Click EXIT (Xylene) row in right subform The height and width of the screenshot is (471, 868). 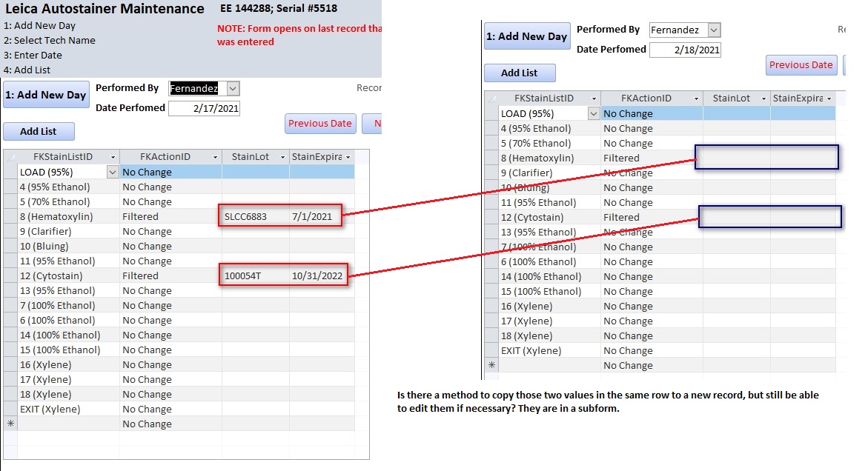coord(660,350)
